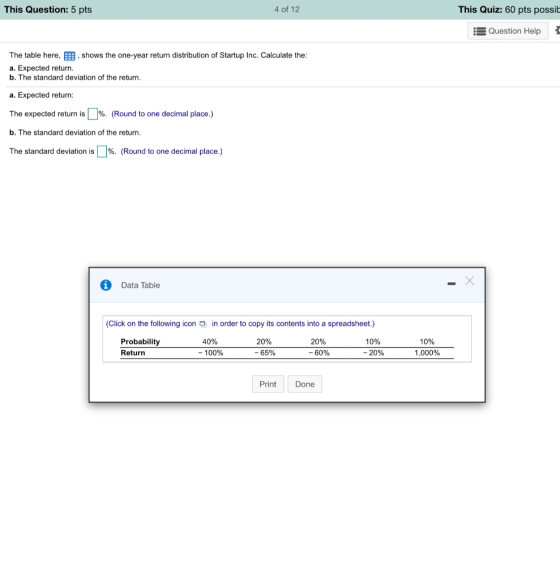Open the data table icon in question text
560x580 pixels.
click(69, 56)
